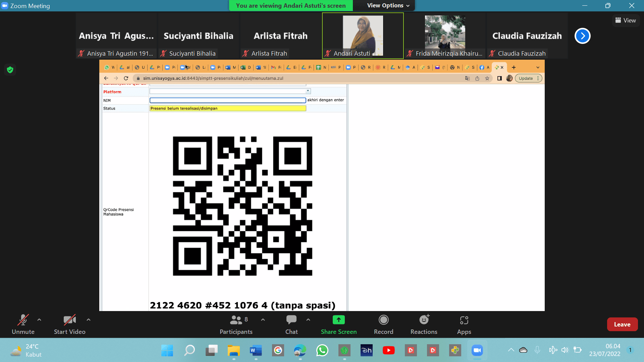The image size is (644, 362).
Task: Open the tab search chevron
Action: pos(538,67)
